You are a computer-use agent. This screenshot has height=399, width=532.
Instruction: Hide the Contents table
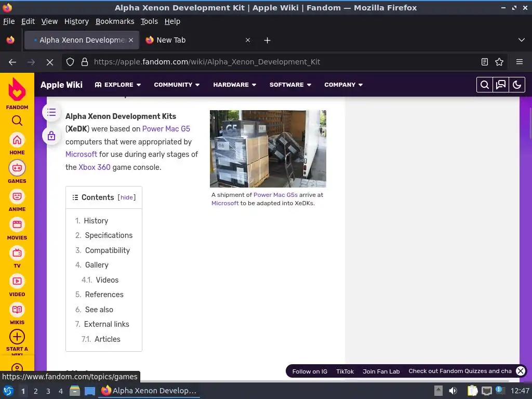(127, 197)
